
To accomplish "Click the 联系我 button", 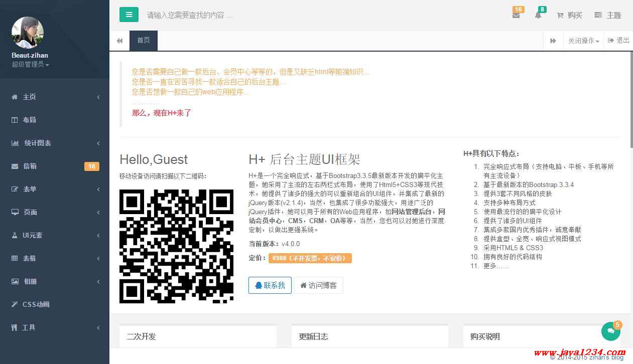I will 270,285.
